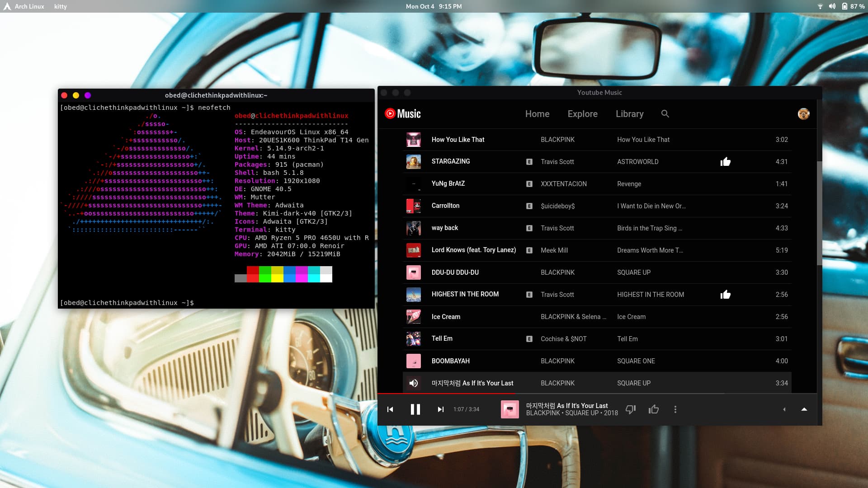Click the kitty terminal command prompt
The image size is (868, 488).
tap(127, 303)
